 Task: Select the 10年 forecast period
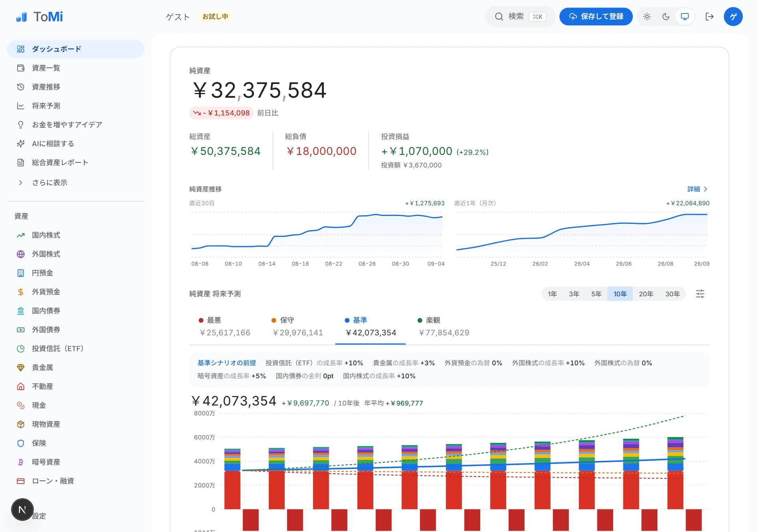click(620, 294)
